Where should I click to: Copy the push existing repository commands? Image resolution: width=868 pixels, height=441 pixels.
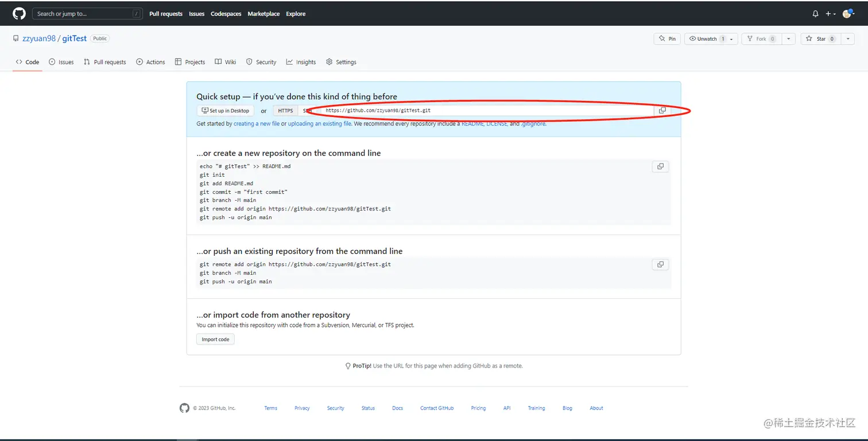(660, 264)
